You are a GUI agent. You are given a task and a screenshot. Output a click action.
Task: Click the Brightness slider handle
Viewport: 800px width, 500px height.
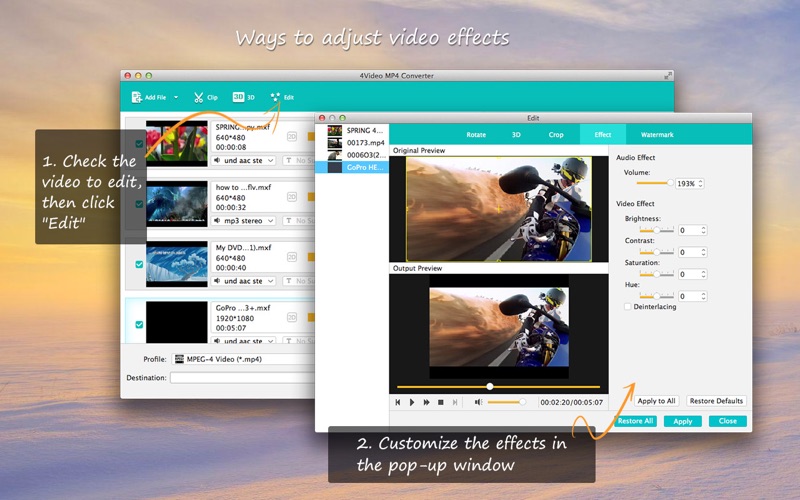coord(657,230)
